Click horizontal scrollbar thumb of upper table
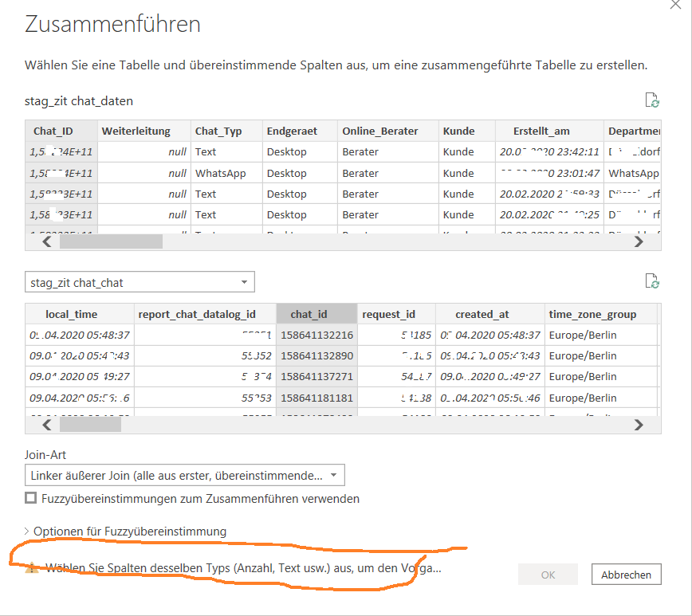Screen dimensions: 692x616 111,241
